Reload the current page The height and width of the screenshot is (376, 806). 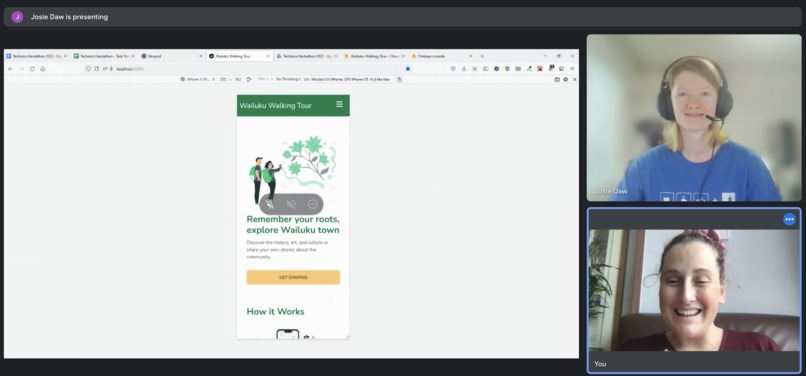coord(32,68)
